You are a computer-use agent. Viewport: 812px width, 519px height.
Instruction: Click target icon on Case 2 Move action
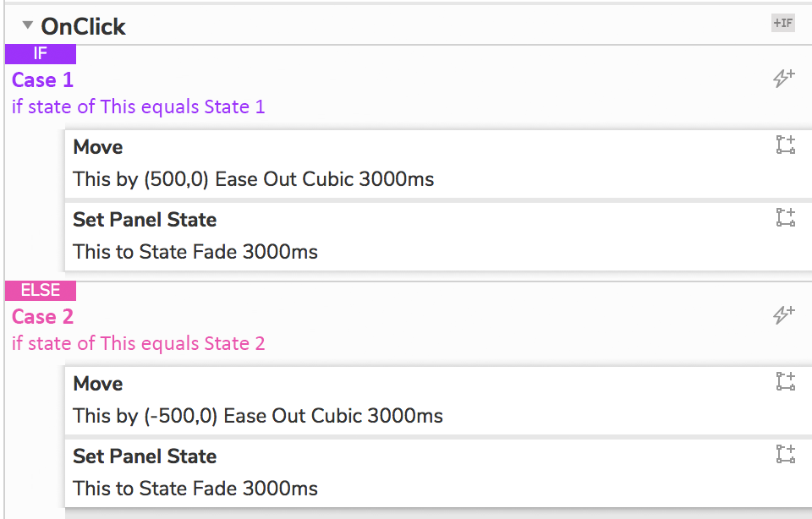[x=786, y=381]
